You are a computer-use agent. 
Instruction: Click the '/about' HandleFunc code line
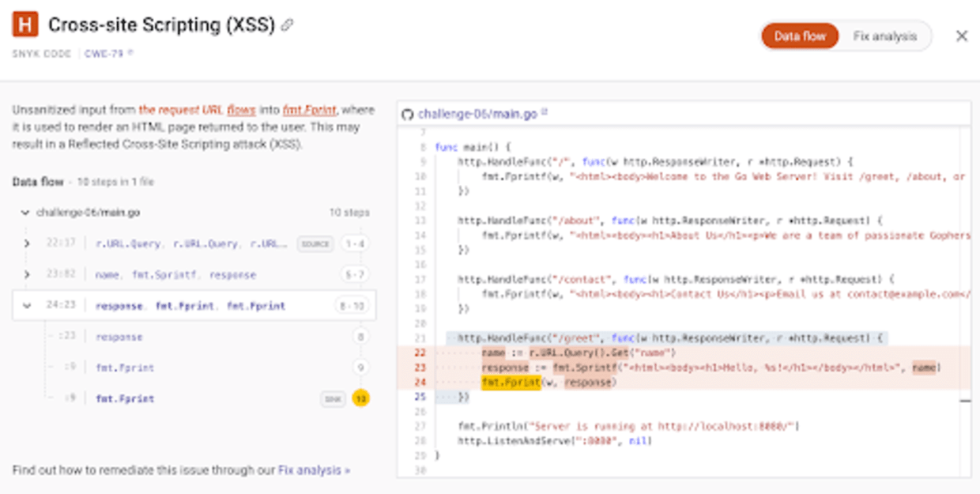[x=669, y=221]
